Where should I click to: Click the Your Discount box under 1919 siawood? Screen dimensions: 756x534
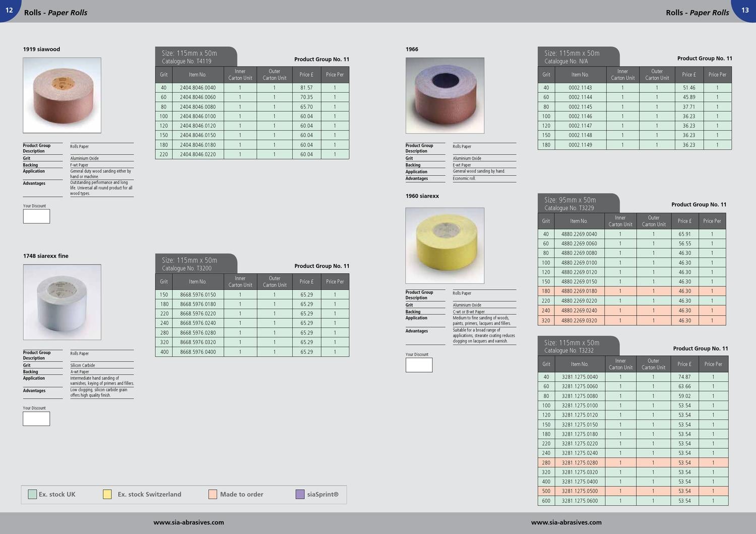click(36, 216)
